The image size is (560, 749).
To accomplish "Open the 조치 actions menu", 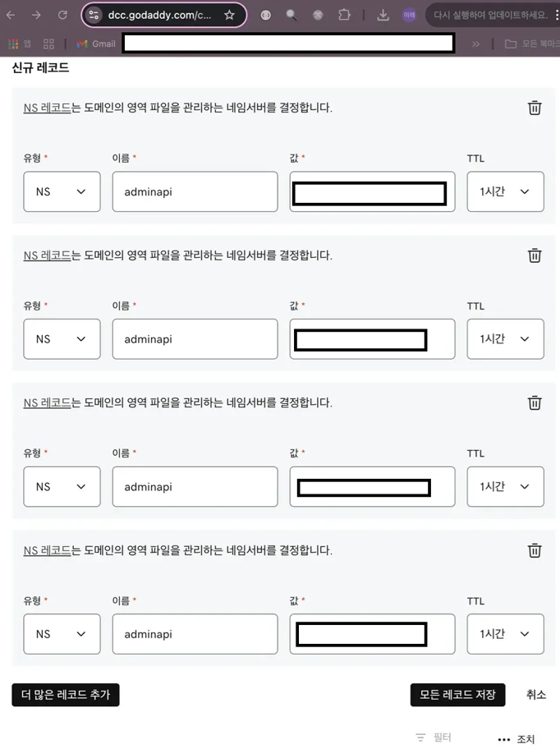I will point(516,739).
